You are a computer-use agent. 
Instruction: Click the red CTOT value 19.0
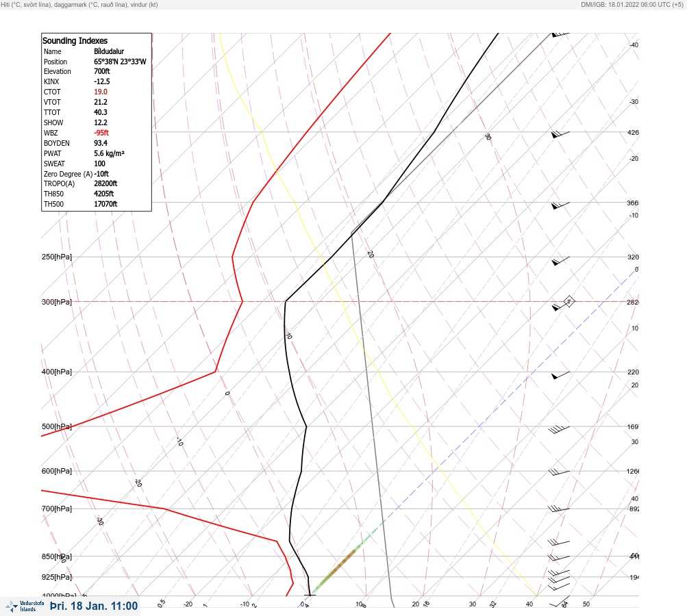[100, 92]
